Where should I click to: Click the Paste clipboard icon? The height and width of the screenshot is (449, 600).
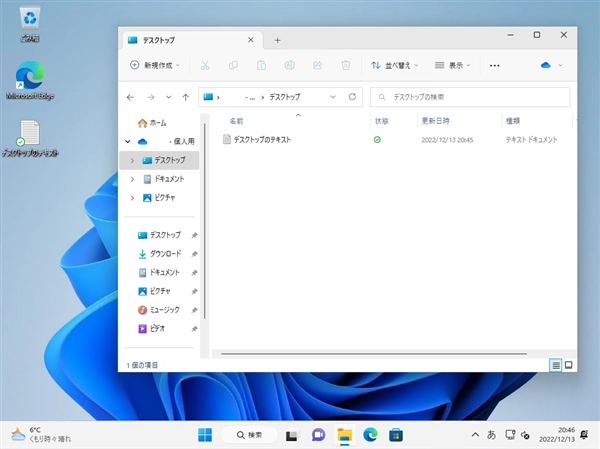tap(261, 65)
